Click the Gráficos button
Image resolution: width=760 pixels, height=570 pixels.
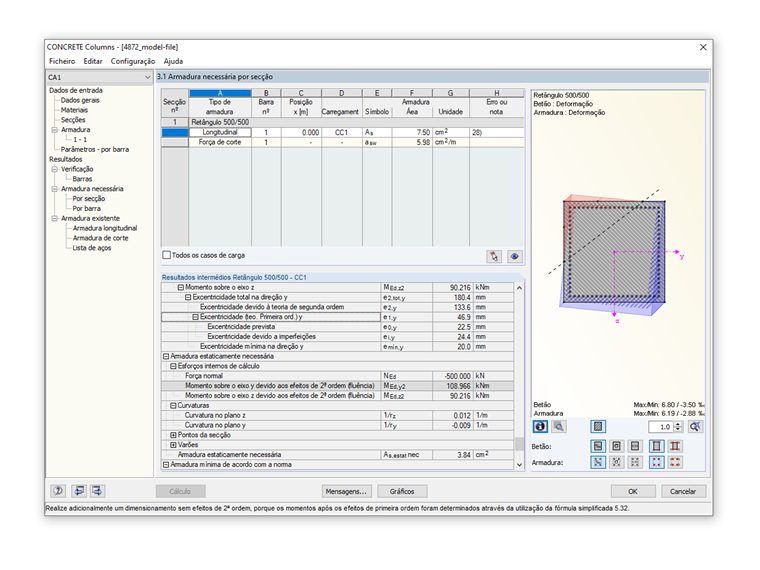402,491
